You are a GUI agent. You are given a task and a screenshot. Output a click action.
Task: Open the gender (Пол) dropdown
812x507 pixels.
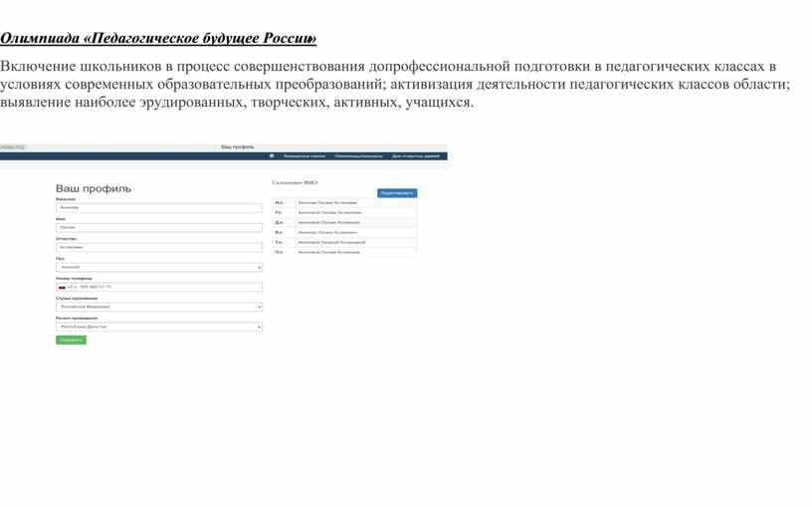coord(159,267)
